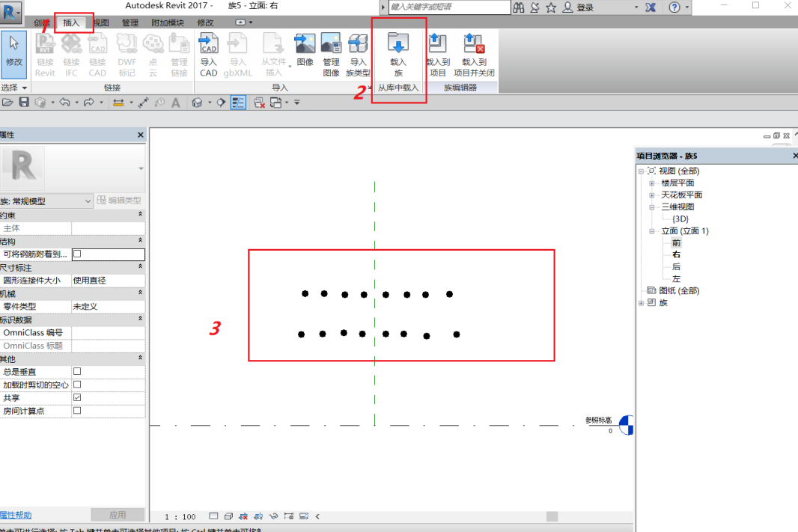The height and width of the screenshot is (532, 798).
Task: Toggle the 总是垂直 checkbox
Action: pyautogui.click(x=77, y=371)
